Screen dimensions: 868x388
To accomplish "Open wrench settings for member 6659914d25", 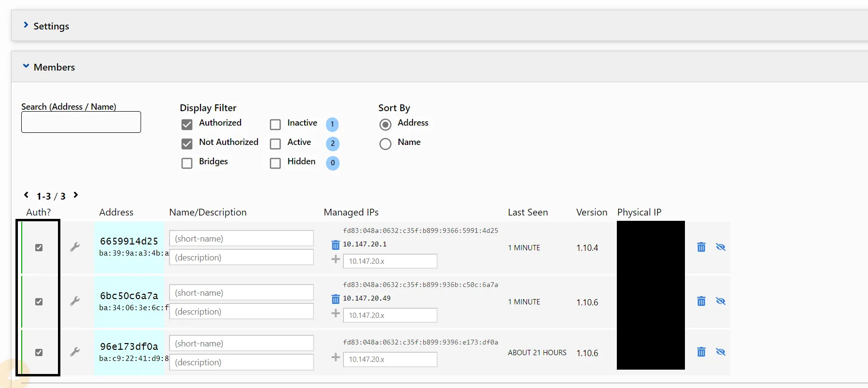I will (75, 247).
